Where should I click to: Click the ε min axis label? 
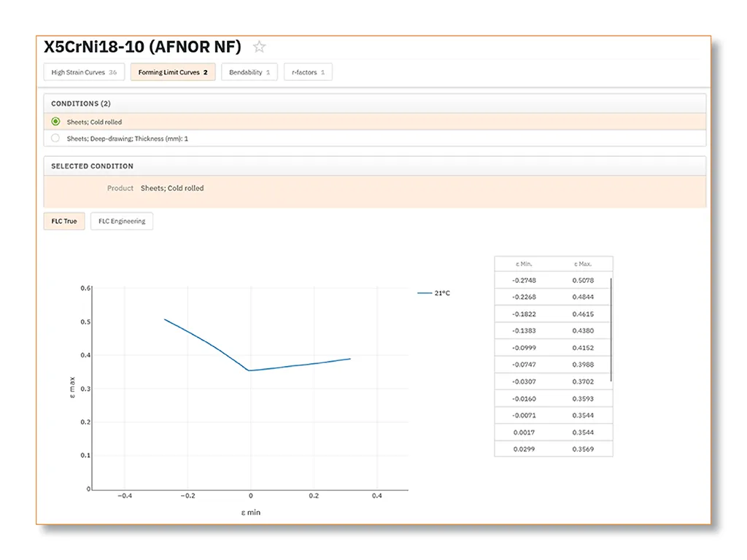(250, 512)
